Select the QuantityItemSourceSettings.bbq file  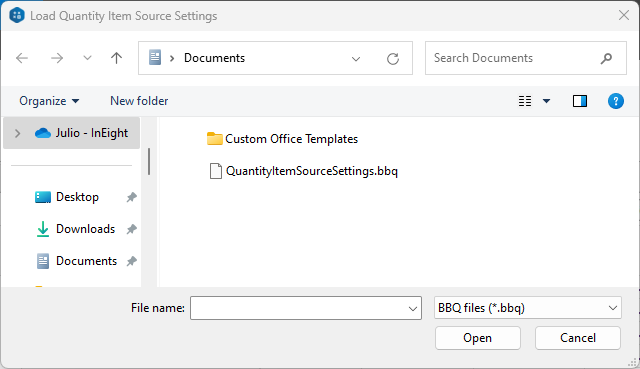pyautogui.click(x=303, y=171)
